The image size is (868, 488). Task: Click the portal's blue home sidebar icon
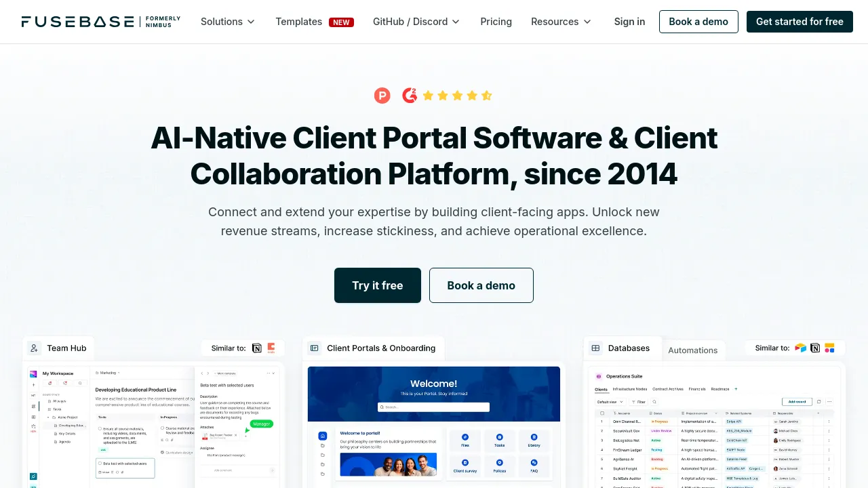click(323, 436)
